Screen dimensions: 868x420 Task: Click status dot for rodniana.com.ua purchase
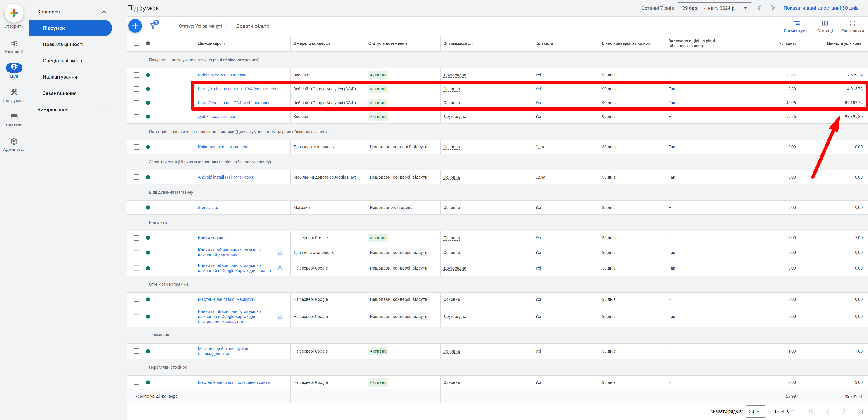[x=148, y=75]
